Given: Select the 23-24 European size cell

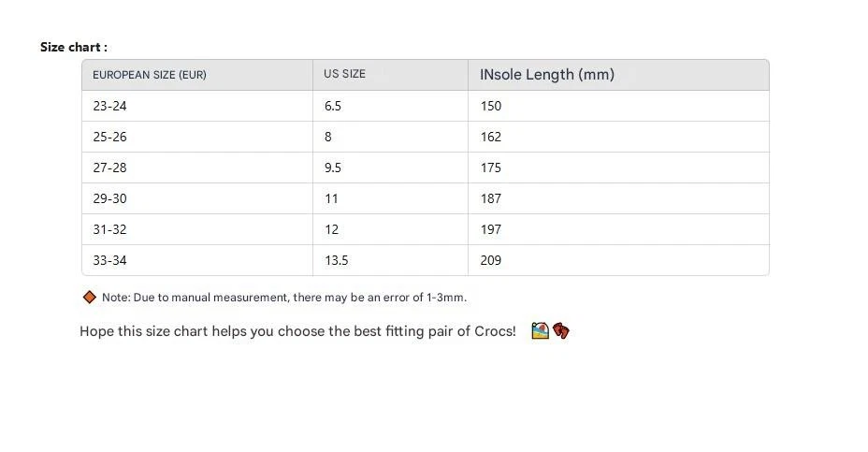Looking at the screenshot, I should click(109, 106).
